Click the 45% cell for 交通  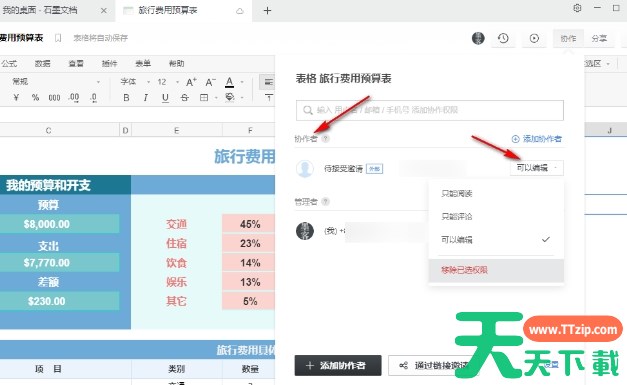[249, 224]
